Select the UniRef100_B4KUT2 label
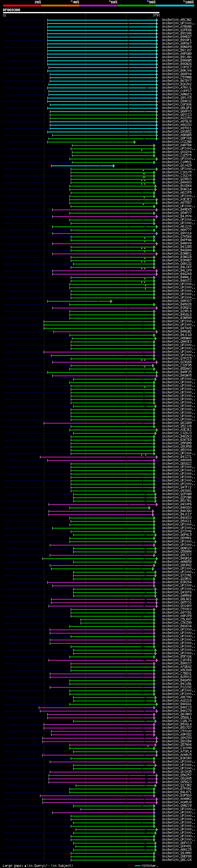Viewport: 197px width, 868px height. pyautogui.click(x=177, y=281)
